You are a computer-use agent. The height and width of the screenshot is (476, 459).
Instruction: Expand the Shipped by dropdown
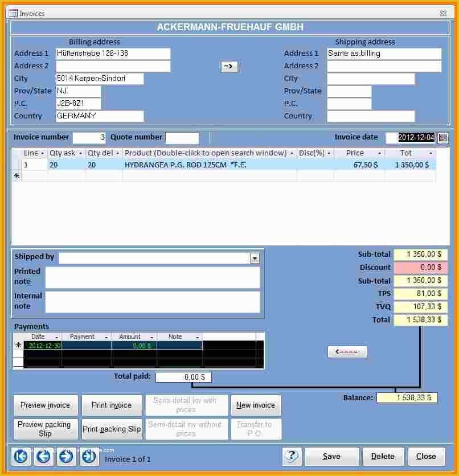(x=255, y=258)
